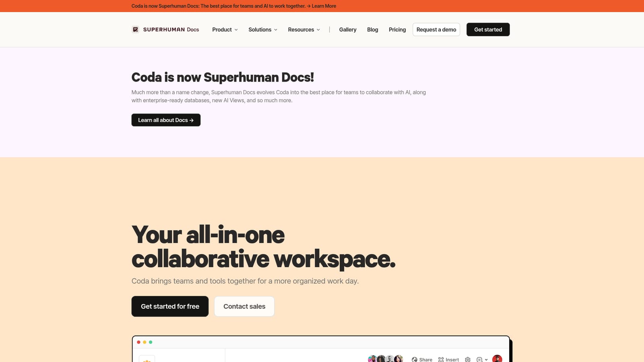The image size is (644, 362).
Task: Click Get started for free
Action: pos(170,306)
